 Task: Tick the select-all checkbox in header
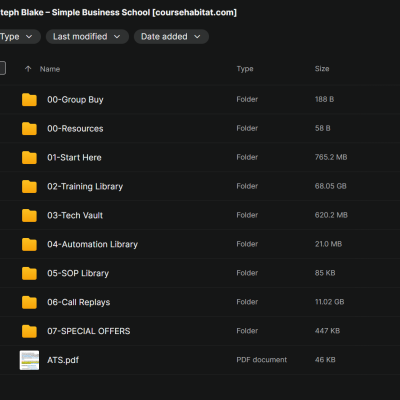click(2, 68)
